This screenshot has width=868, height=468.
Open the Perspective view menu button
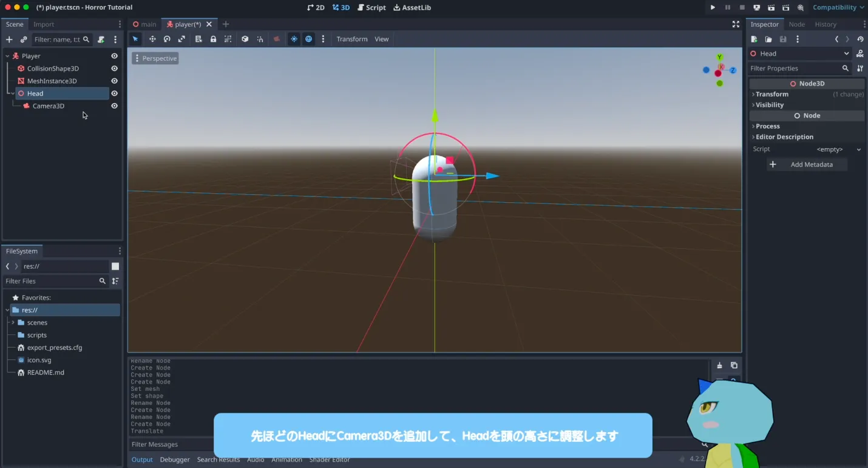coord(155,58)
